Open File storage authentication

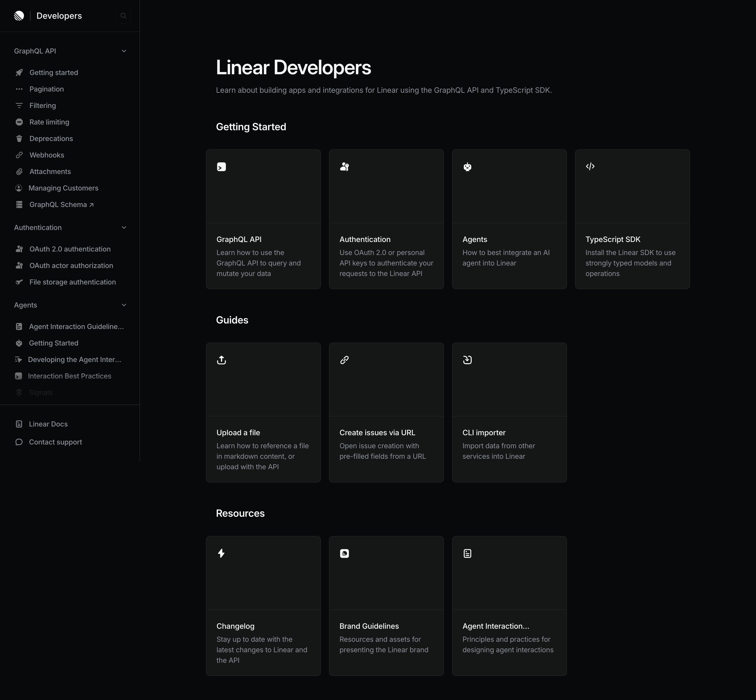coord(73,282)
